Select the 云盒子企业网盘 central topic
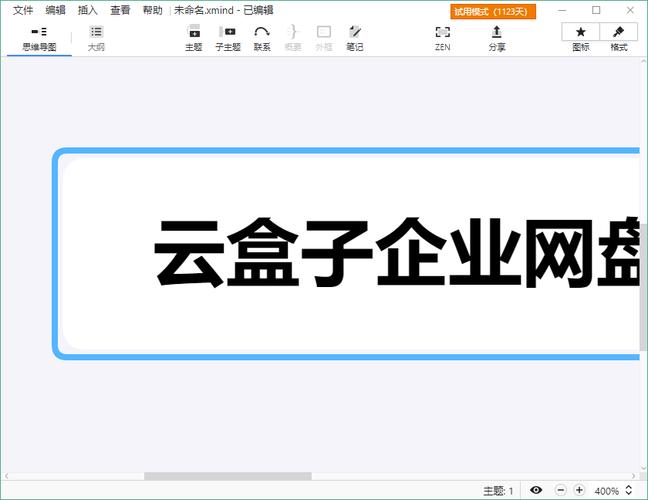This screenshot has width=648, height=500. pos(347,253)
